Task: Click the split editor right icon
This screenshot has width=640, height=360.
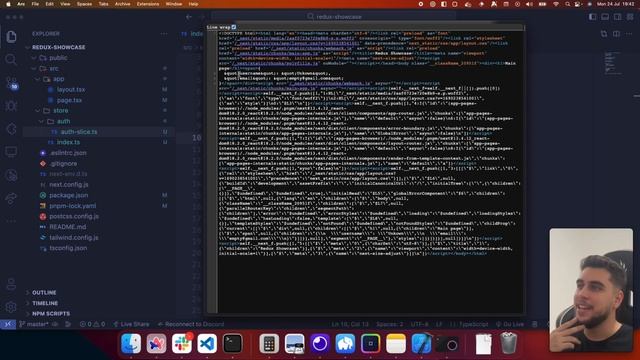Action: pos(616,34)
